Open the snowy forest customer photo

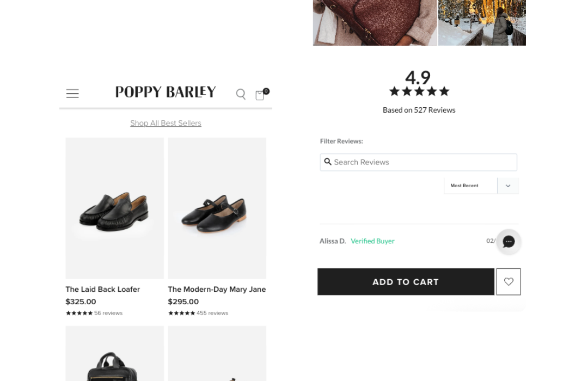point(482,23)
